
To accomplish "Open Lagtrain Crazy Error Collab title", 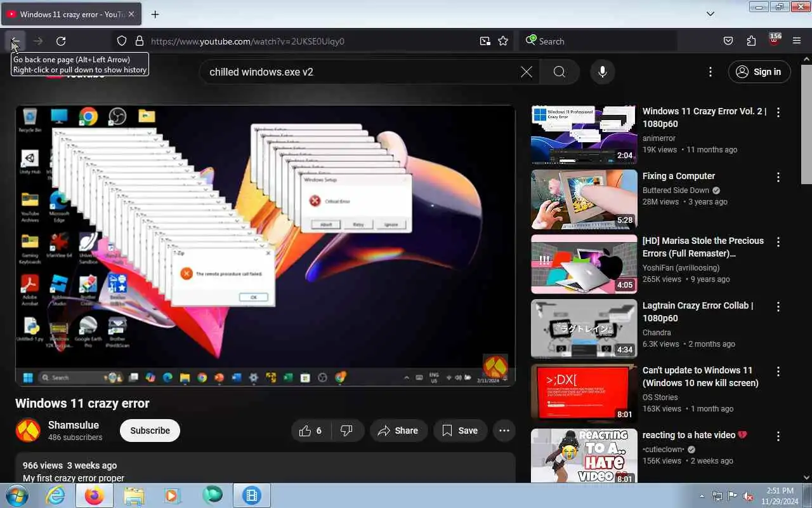I will [x=698, y=312].
